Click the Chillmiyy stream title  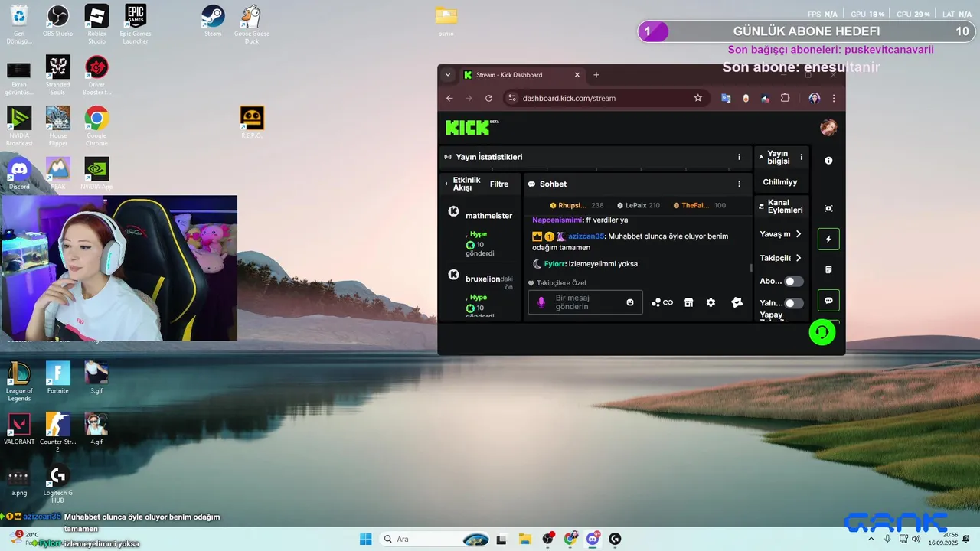pos(780,182)
